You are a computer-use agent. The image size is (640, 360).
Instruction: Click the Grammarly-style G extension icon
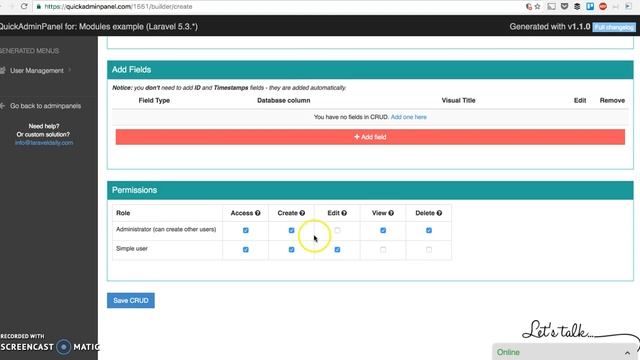(x=529, y=6)
